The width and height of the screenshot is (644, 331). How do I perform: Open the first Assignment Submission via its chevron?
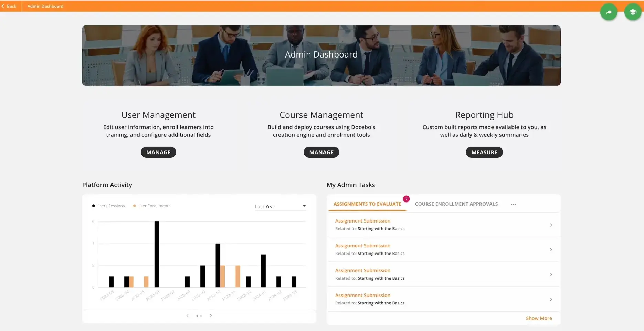(551, 225)
